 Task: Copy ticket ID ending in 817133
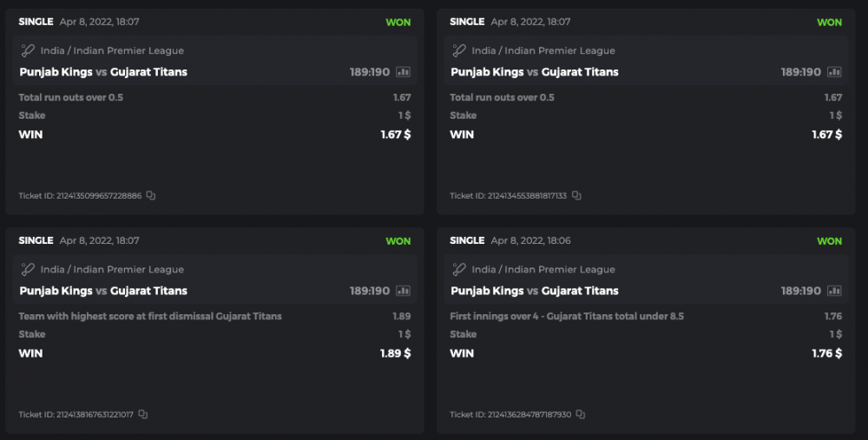click(x=576, y=196)
